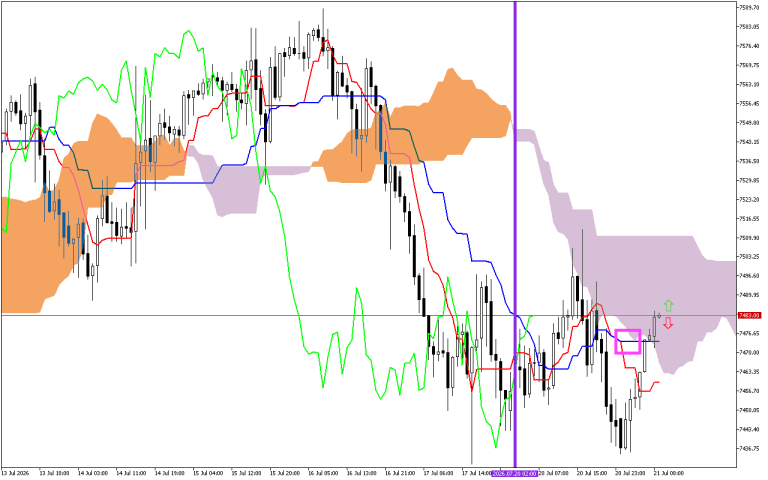Click the 13 Jul 2026 time label
The width and height of the screenshot is (768, 480).
click(15, 474)
